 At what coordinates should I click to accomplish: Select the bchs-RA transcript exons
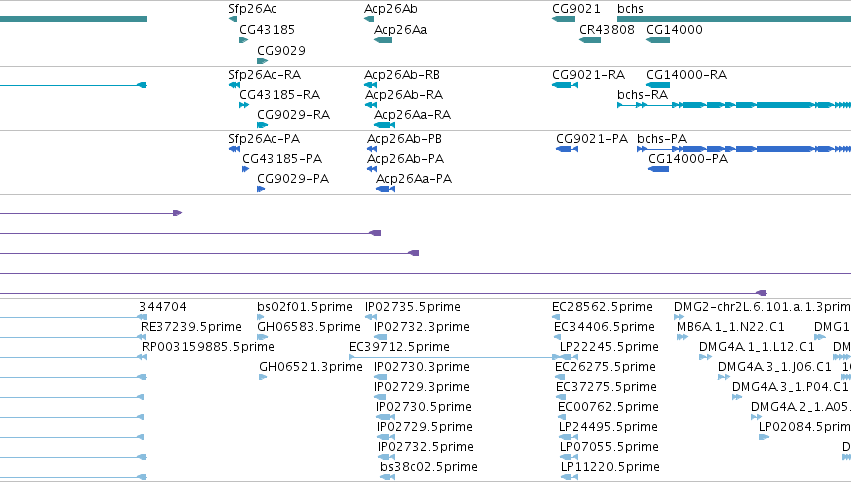734,105
